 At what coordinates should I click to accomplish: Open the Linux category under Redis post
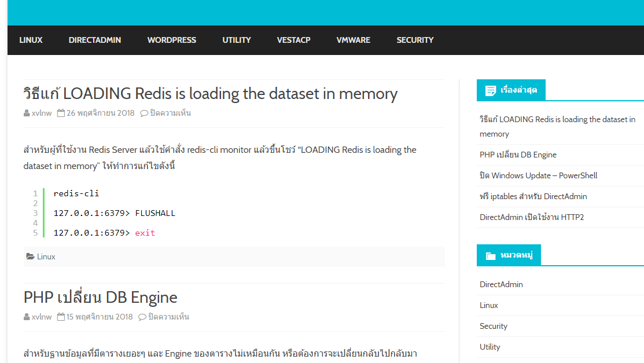[46, 256]
